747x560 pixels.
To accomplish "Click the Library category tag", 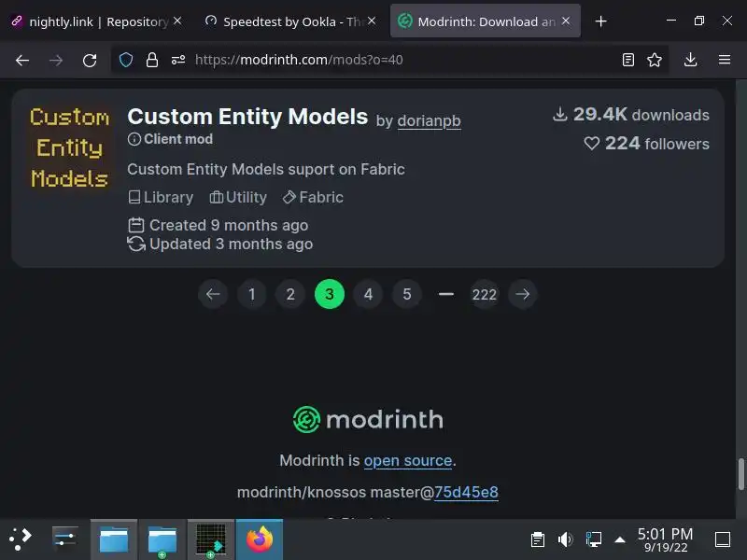I will pos(161,197).
